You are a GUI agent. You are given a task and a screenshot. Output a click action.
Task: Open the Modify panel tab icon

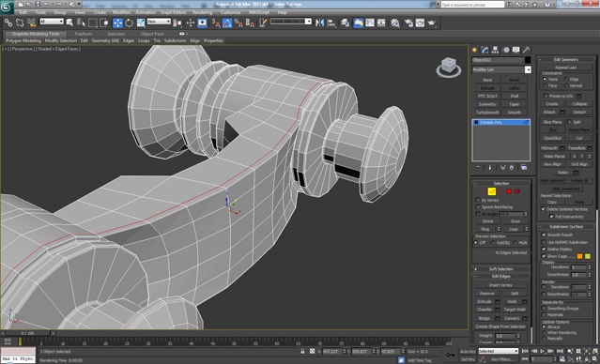click(485, 50)
